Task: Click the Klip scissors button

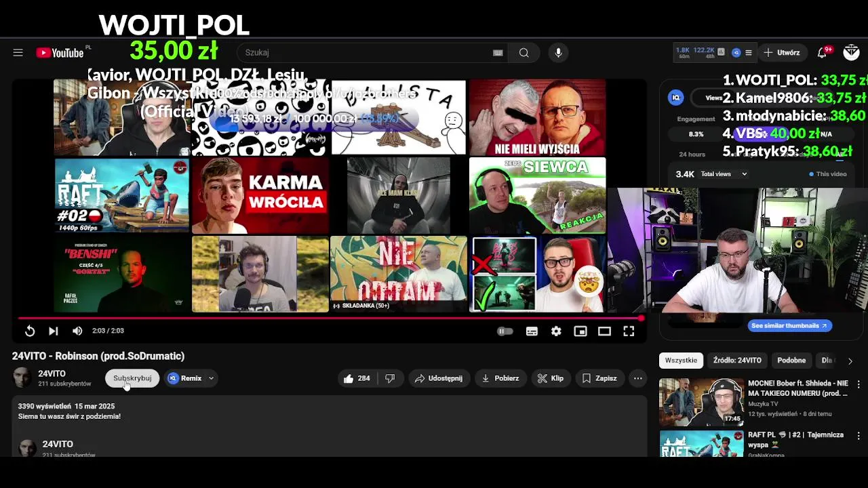Action: (x=551, y=378)
